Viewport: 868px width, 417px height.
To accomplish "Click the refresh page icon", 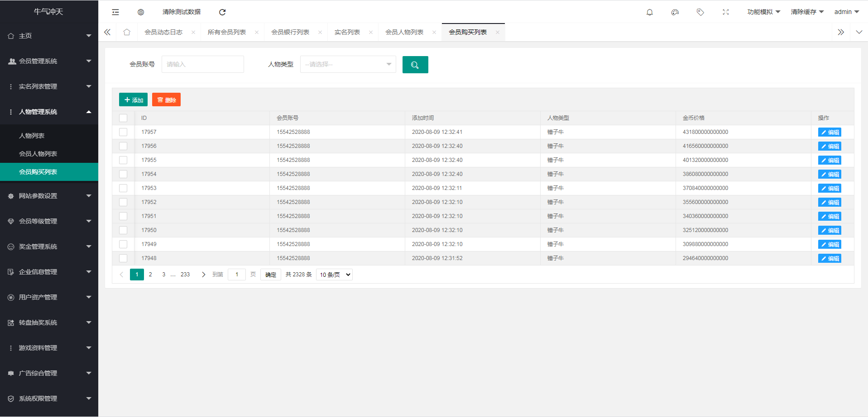I will [222, 12].
